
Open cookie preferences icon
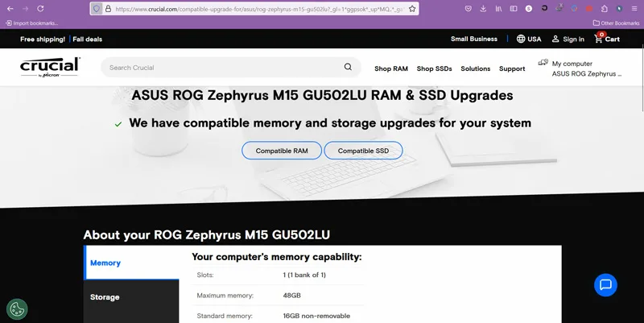[x=17, y=309]
